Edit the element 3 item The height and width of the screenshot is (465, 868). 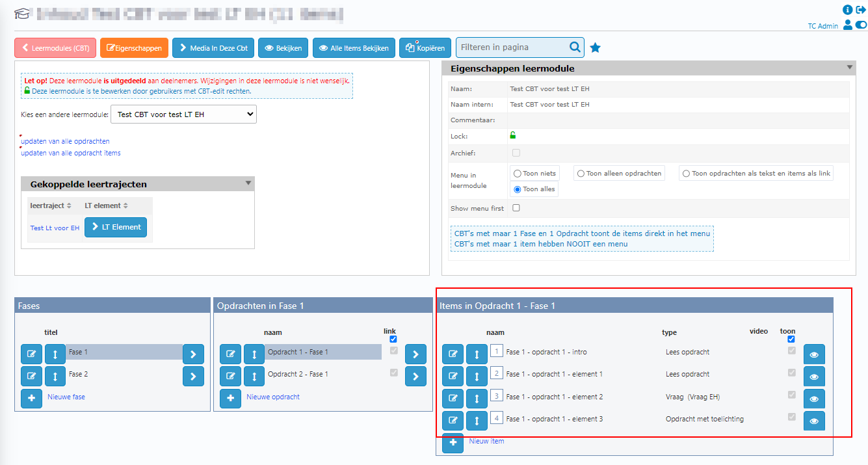(x=453, y=421)
